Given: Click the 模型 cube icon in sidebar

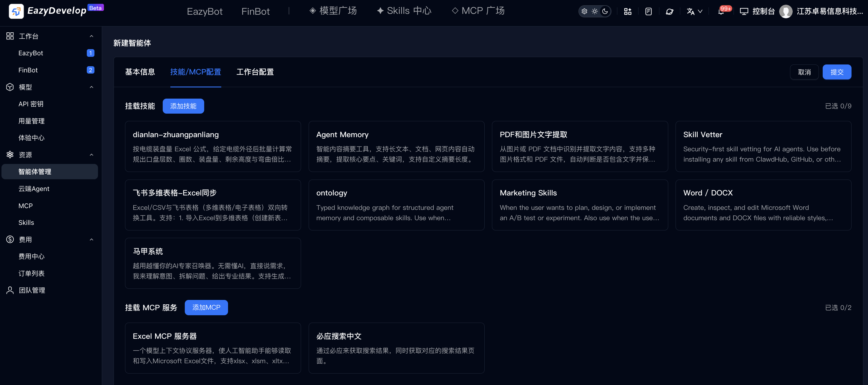Looking at the screenshot, I should (10, 87).
